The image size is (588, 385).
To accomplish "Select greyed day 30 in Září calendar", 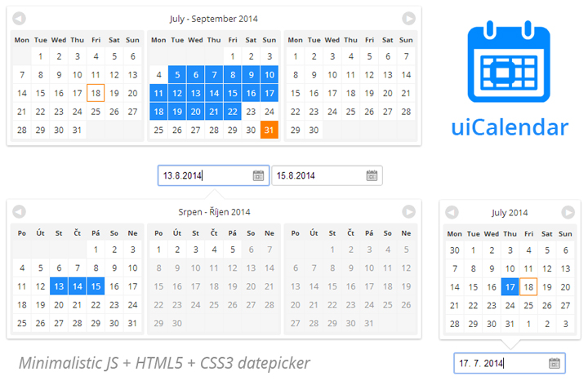I will tap(177, 323).
